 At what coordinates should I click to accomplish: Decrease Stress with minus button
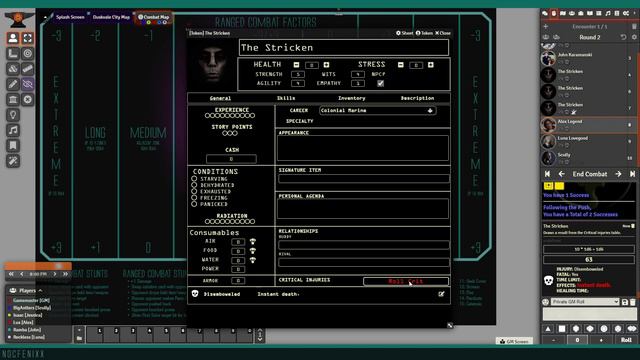[x=400, y=65]
